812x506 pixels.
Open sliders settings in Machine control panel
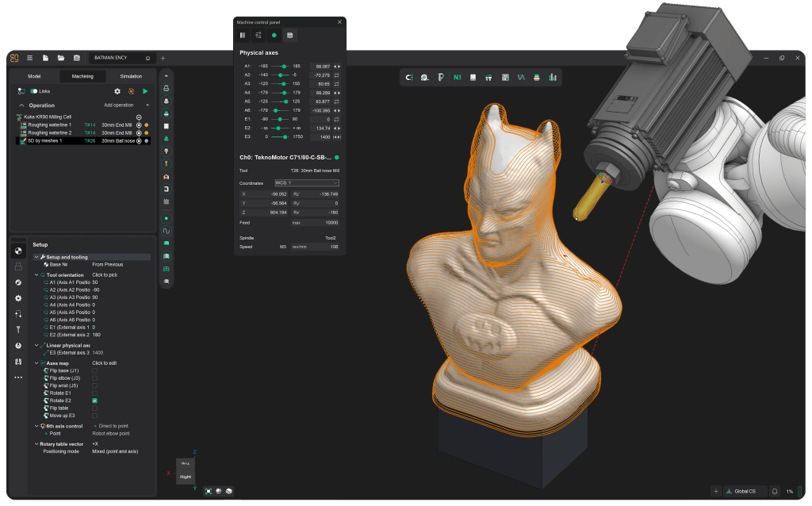point(258,35)
